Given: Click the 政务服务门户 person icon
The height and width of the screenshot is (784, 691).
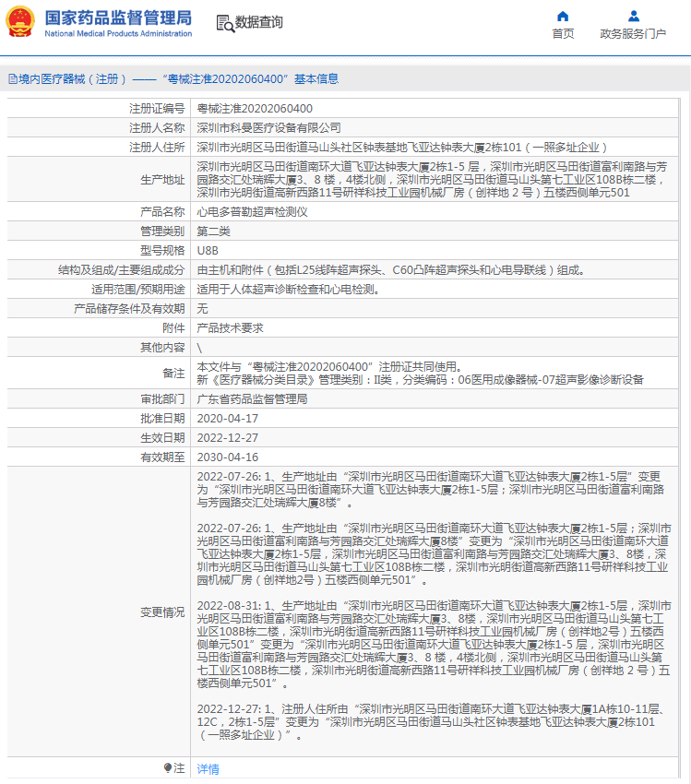Looking at the screenshot, I should 634,16.
